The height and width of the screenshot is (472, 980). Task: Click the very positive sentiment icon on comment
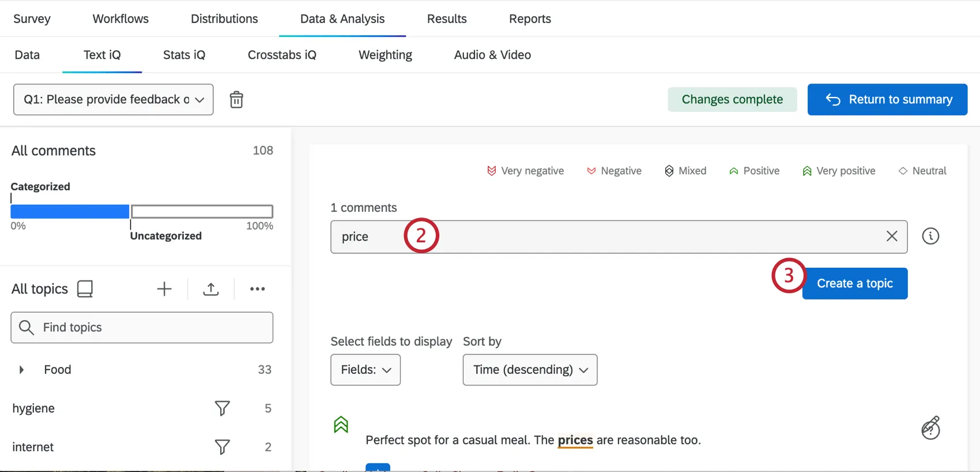click(x=341, y=425)
